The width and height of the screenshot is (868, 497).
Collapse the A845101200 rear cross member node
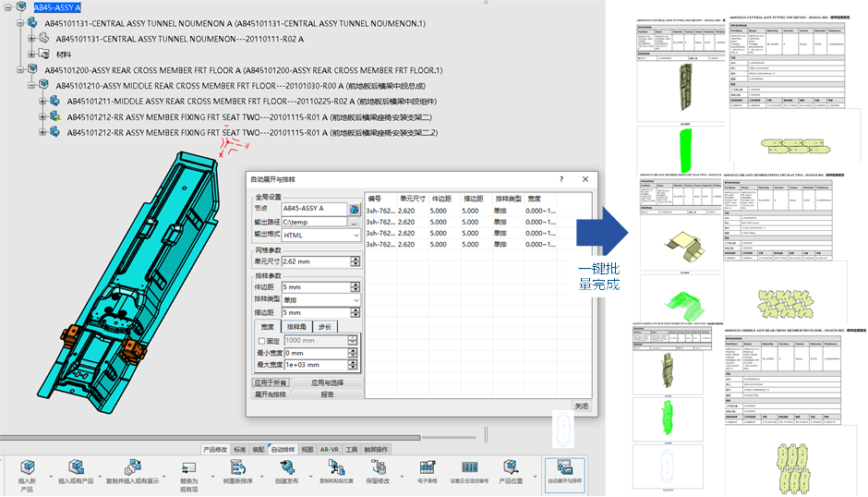click(21, 70)
